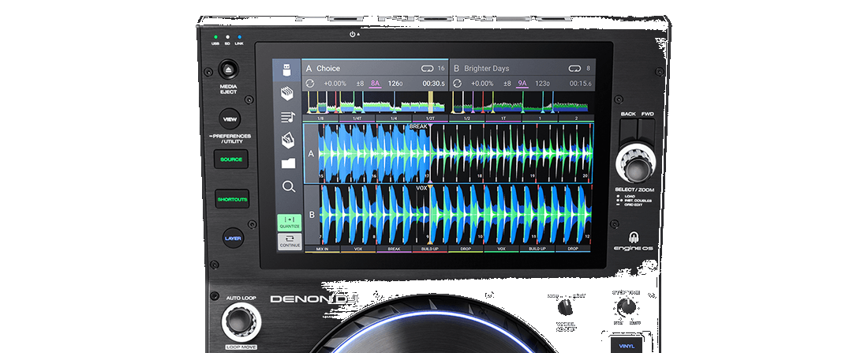Open the playlists icon with music note

(x=288, y=117)
